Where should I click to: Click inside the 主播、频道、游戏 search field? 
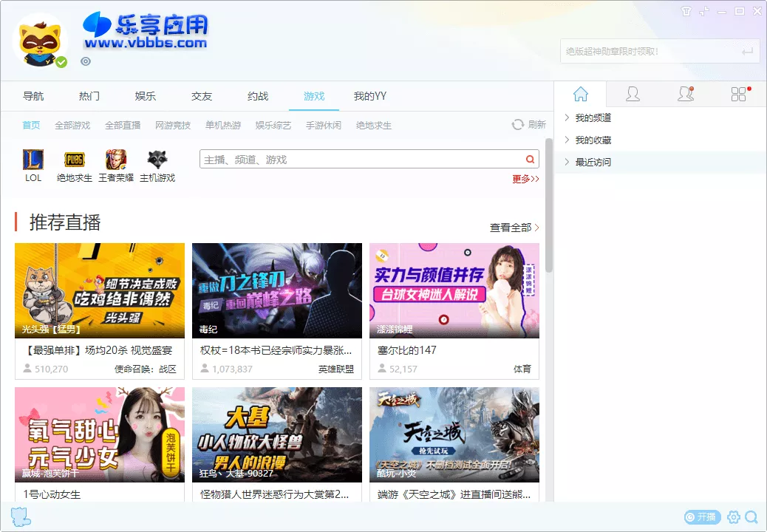(355, 160)
